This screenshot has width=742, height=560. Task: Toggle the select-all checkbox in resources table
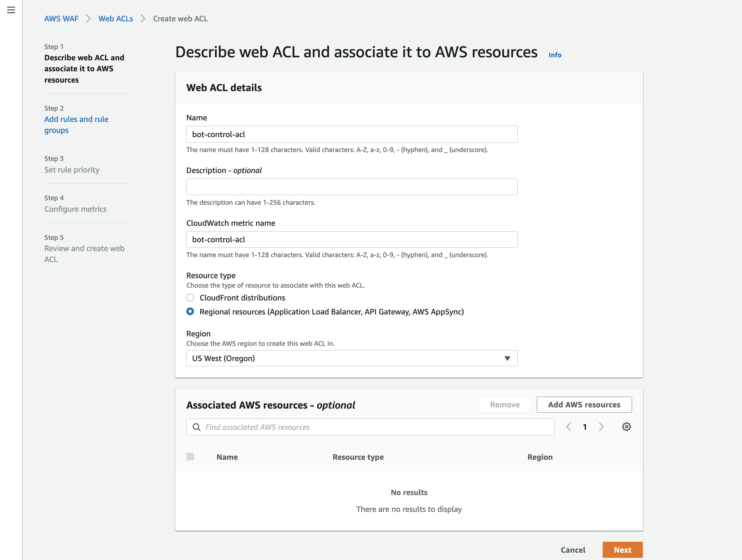[x=190, y=457]
